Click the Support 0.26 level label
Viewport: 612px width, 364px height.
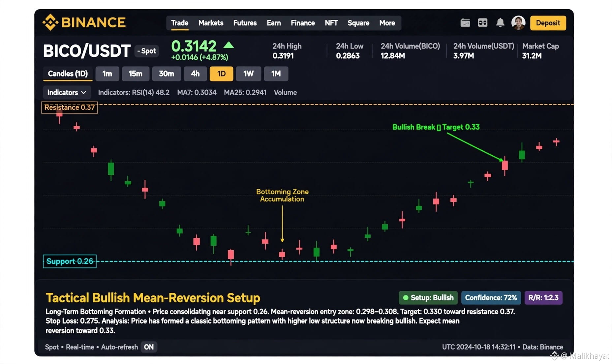(x=70, y=261)
